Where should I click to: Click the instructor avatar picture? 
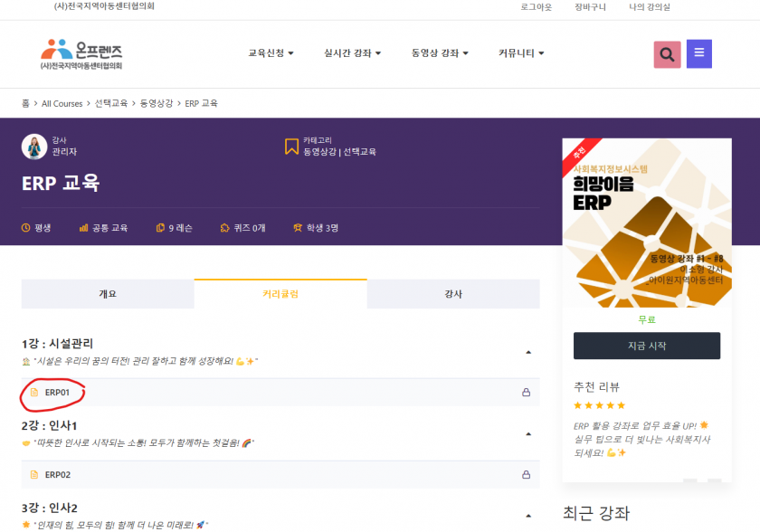click(x=34, y=147)
